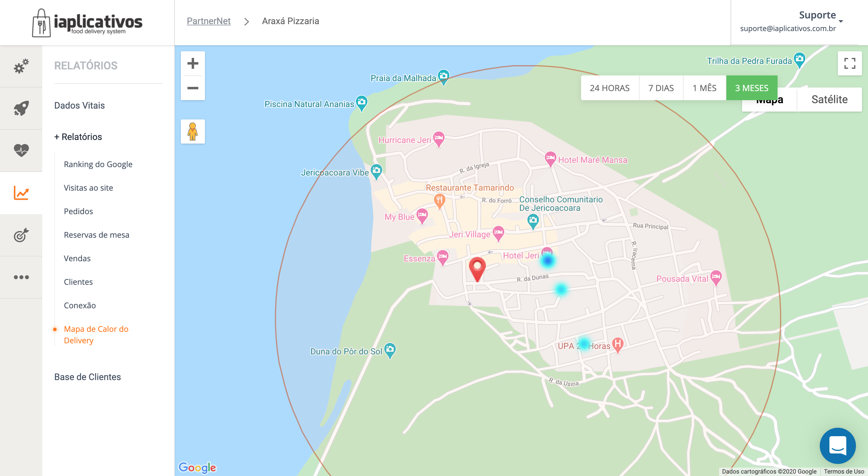The width and height of the screenshot is (868, 476).
Task: Open Vendas report
Action: 77,259
